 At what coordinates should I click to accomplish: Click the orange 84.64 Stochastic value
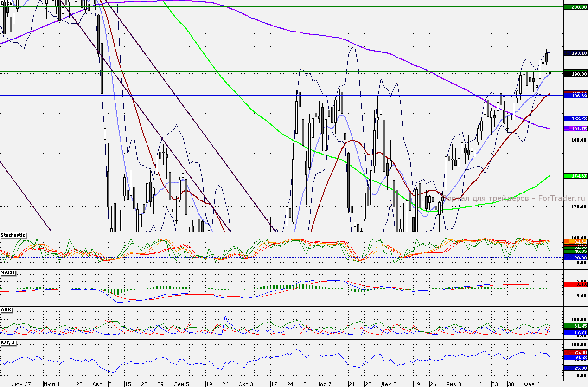point(575,242)
